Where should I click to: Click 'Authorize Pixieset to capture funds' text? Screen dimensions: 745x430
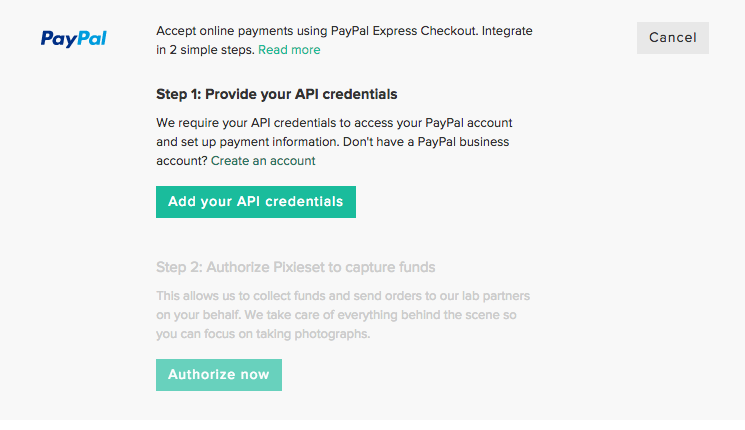(321, 267)
